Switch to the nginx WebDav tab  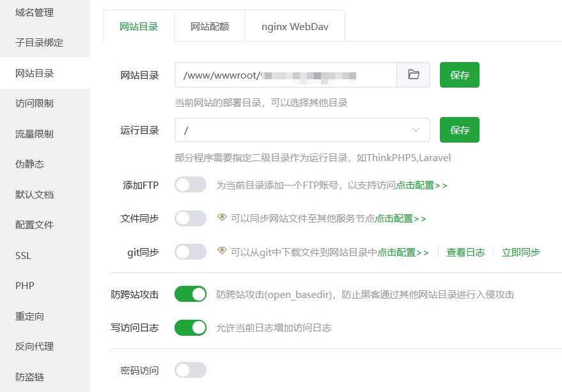pyautogui.click(x=295, y=27)
